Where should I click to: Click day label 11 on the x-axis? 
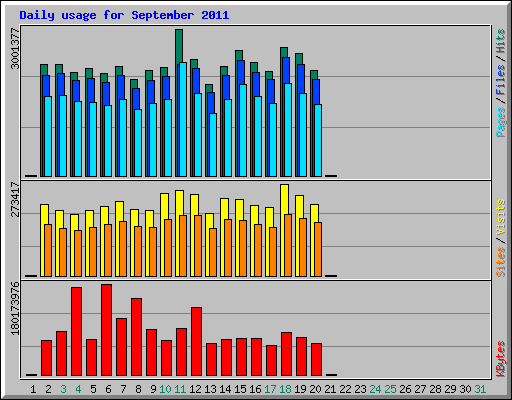tap(180, 389)
